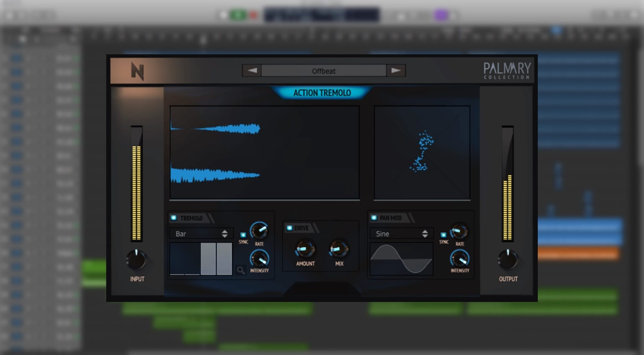Enable the Tremolo section toggle
The width and height of the screenshot is (644, 355).
(x=174, y=217)
